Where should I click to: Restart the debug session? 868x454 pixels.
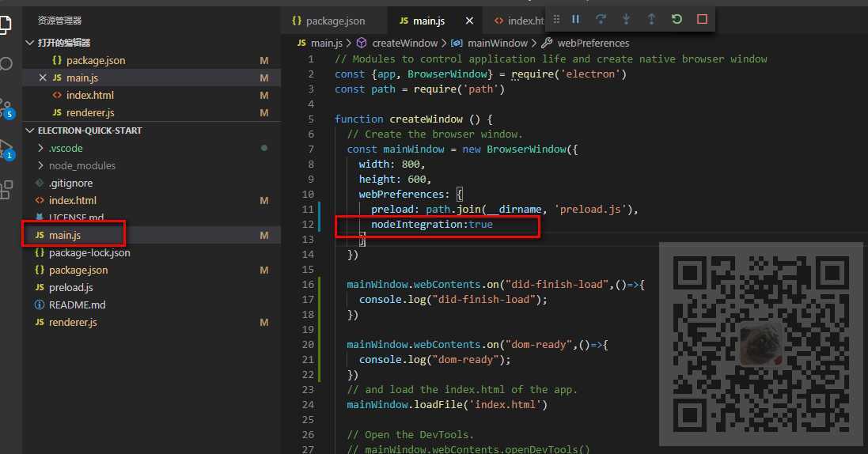coord(677,19)
